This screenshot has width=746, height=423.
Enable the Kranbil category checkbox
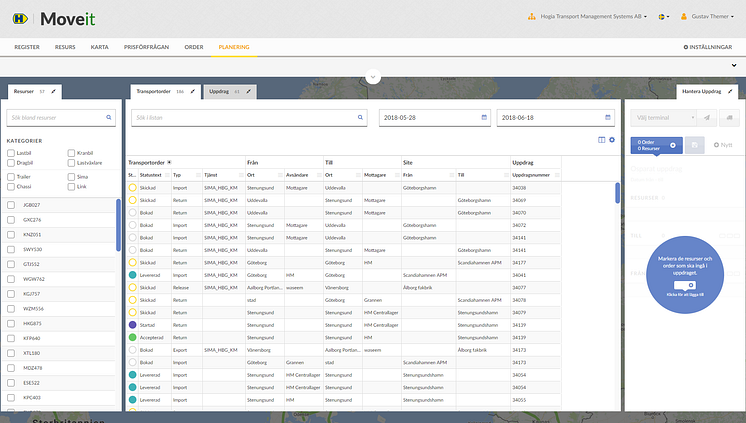(71, 153)
